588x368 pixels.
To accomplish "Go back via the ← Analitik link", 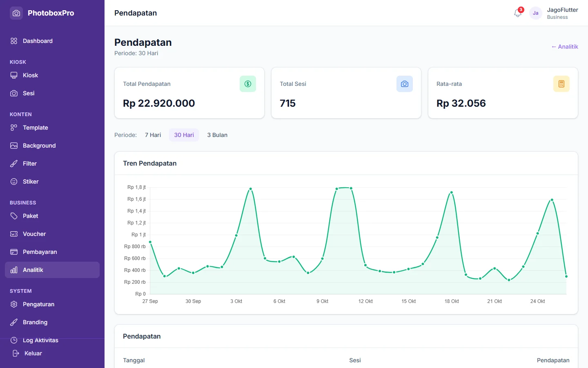I will 565,47.
